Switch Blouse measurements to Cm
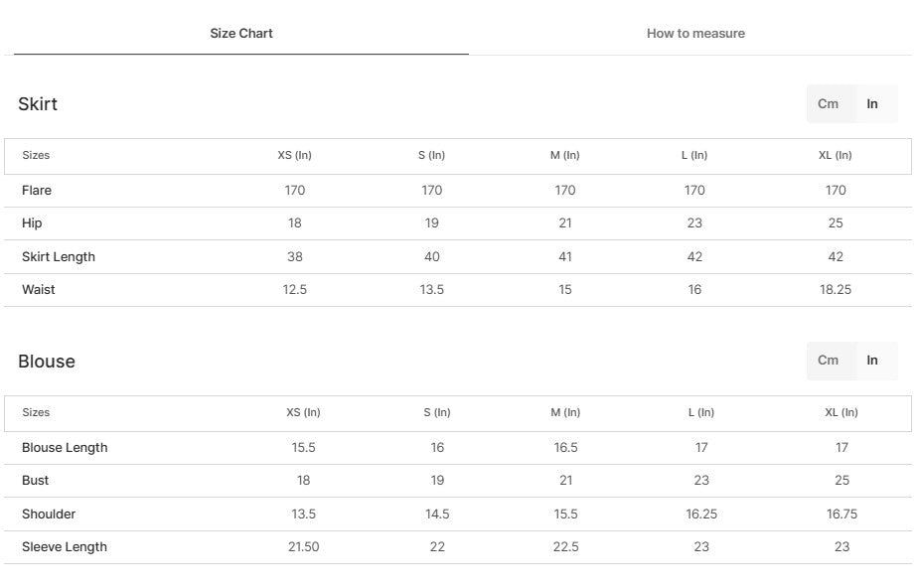Image resolution: width=917 pixels, height=588 pixels. pyautogui.click(x=829, y=361)
